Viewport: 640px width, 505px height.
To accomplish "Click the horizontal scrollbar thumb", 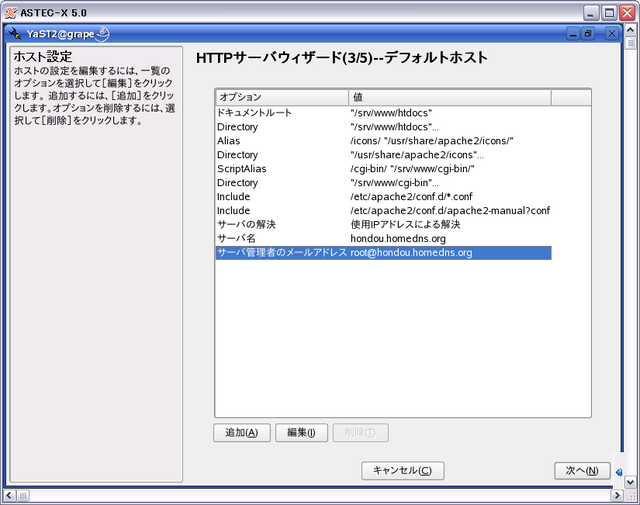I will (23, 496).
